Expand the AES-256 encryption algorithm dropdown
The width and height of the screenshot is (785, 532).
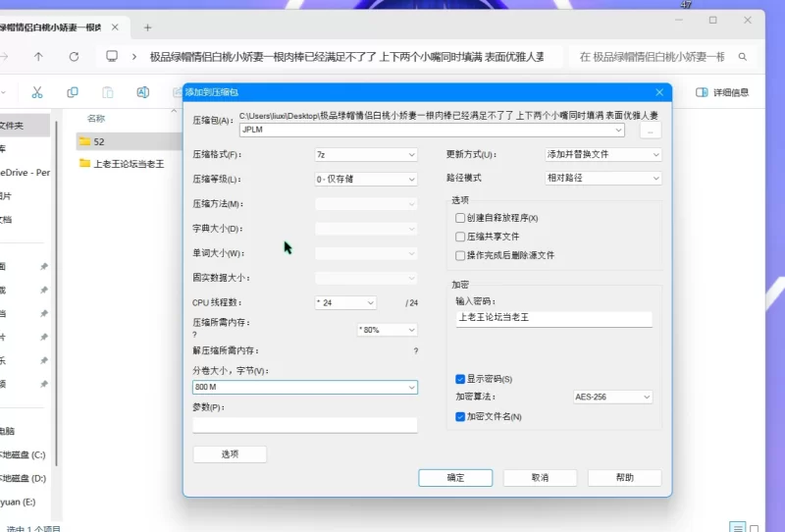point(611,397)
